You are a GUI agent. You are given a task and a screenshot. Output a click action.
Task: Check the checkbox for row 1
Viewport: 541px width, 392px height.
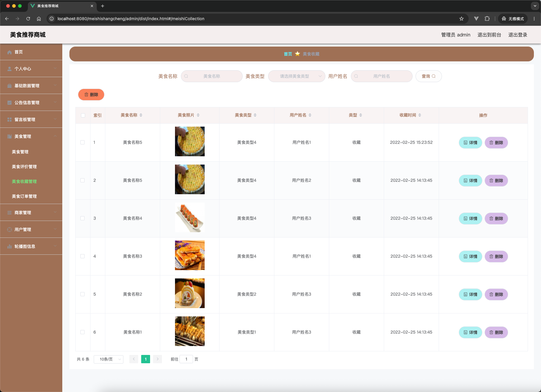[x=82, y=142]
